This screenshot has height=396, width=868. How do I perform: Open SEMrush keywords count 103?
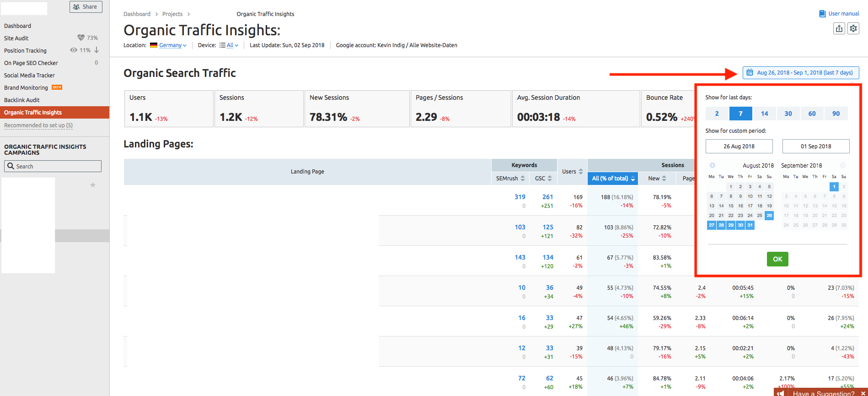pyautogui.click(x=520, y=227)
